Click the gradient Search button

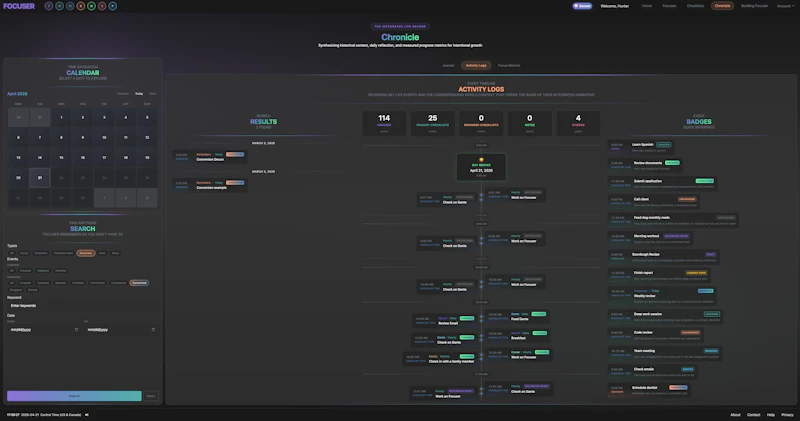click(x=74, y=396)
